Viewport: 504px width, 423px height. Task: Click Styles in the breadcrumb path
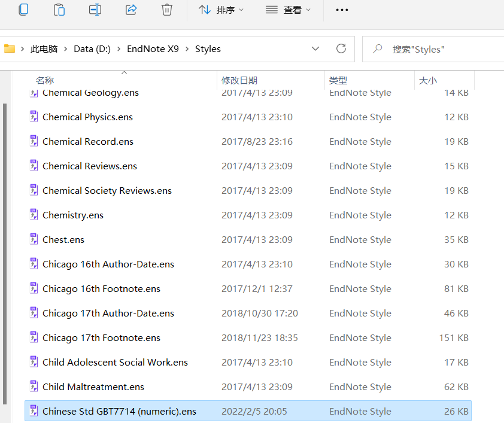[x=208, y=49]
